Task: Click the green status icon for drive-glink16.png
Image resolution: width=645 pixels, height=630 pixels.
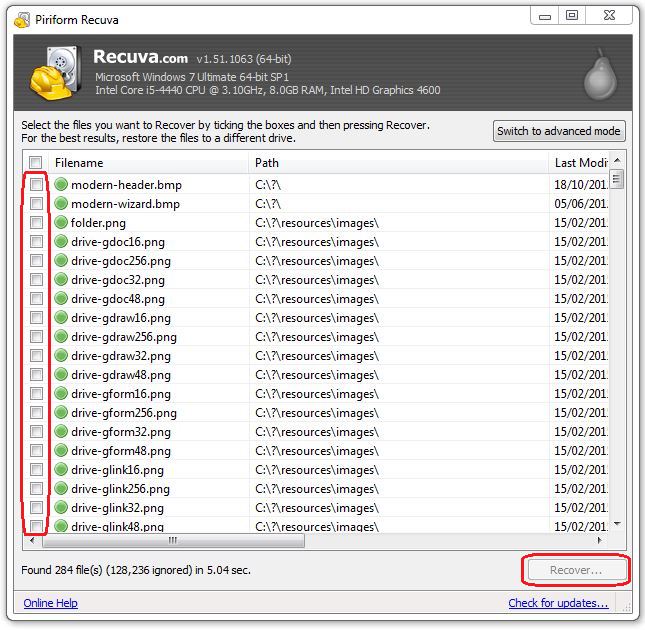Action: [61, 469]
